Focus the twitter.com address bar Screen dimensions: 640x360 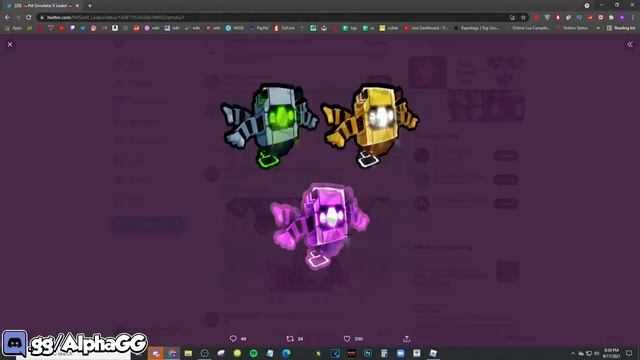tap(273, 18)
